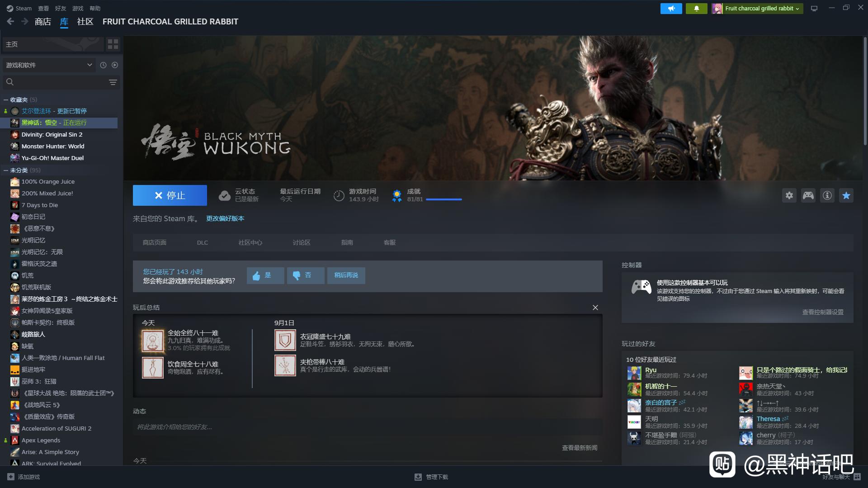Screen dimensions: 868x488
Task: Toggle the ready-to-play filter icon
Action: click(x=115, y=65)
